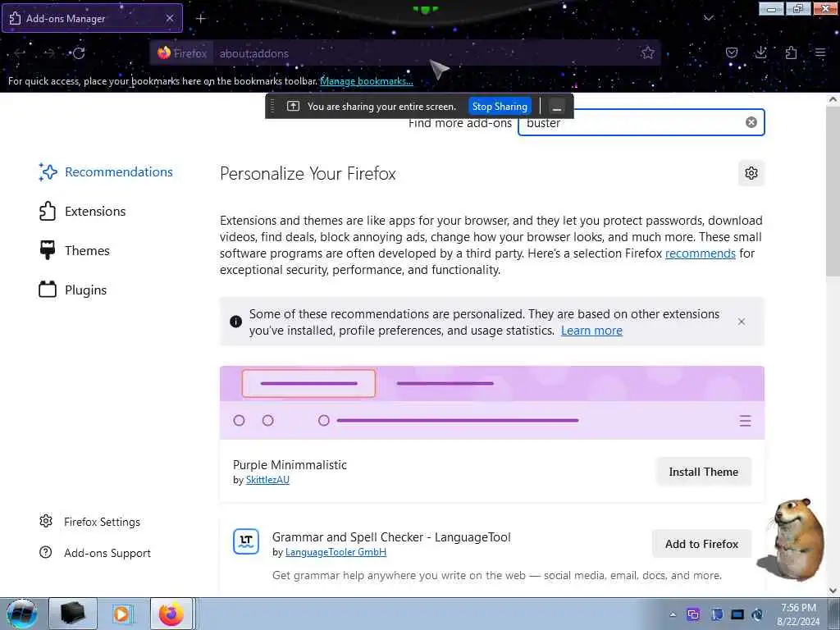Open Firefox Settings from sidebar

click(x=90, y=522)
